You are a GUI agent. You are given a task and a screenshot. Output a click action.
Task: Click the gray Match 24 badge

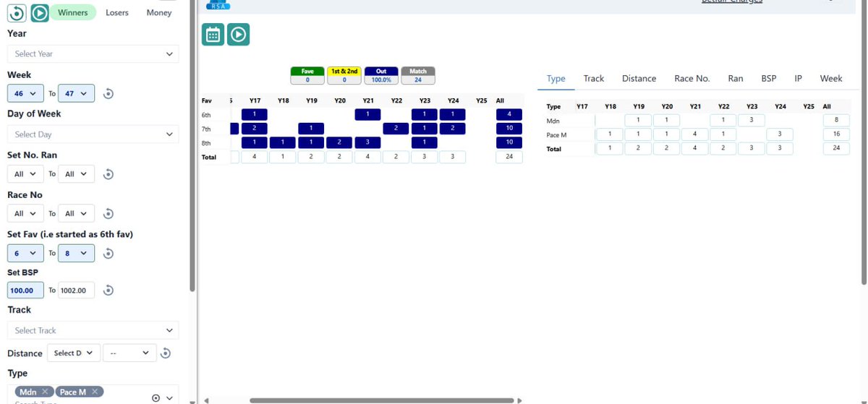click(418, 75)
